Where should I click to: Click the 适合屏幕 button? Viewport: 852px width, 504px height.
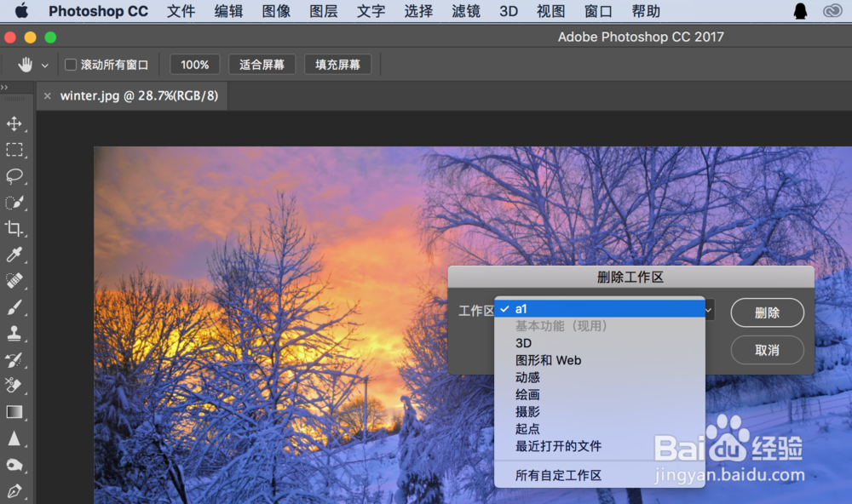click(x=262, y=64)
